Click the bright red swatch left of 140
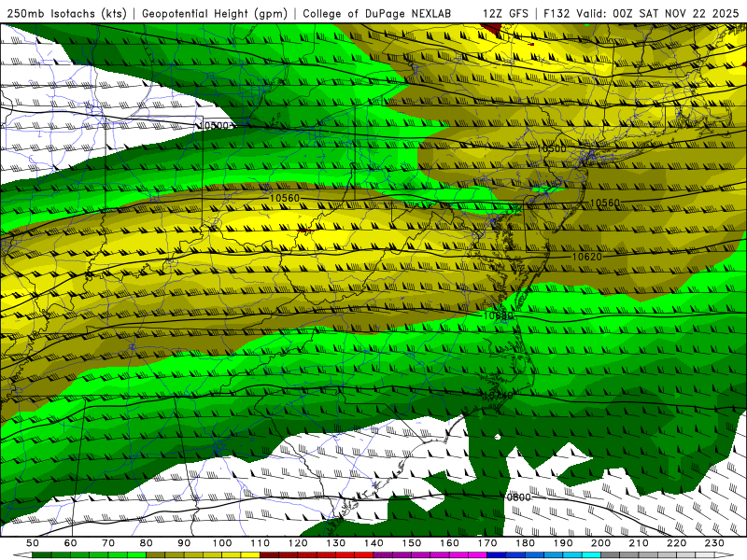 (364, 555)
